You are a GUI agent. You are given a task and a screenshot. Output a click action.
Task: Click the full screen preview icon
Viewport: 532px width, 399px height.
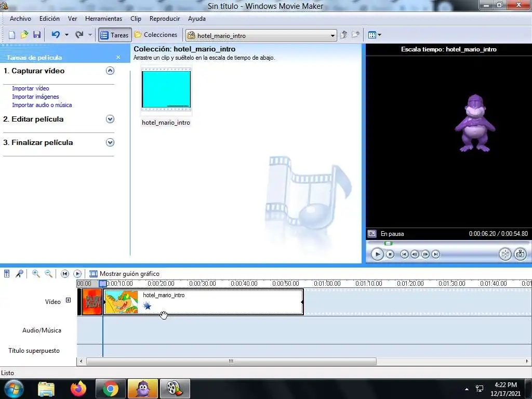click(372, 234)
